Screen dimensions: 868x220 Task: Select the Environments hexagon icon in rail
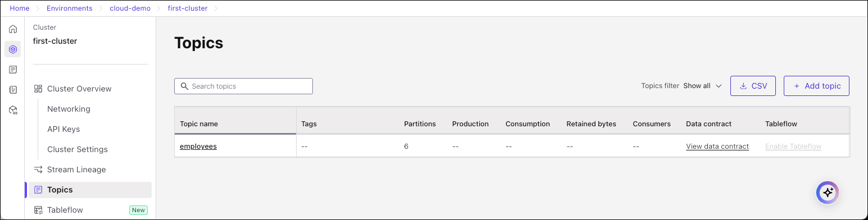pos(13,49)
